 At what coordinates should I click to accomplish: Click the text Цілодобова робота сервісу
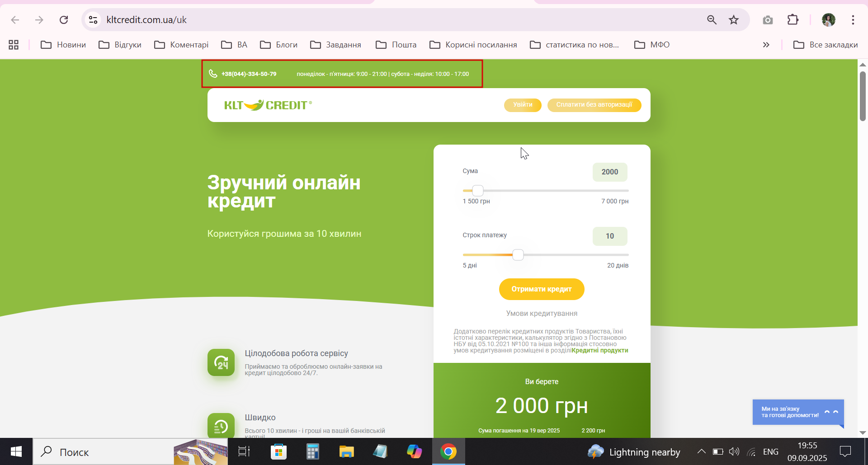click(x=296, y=353)
